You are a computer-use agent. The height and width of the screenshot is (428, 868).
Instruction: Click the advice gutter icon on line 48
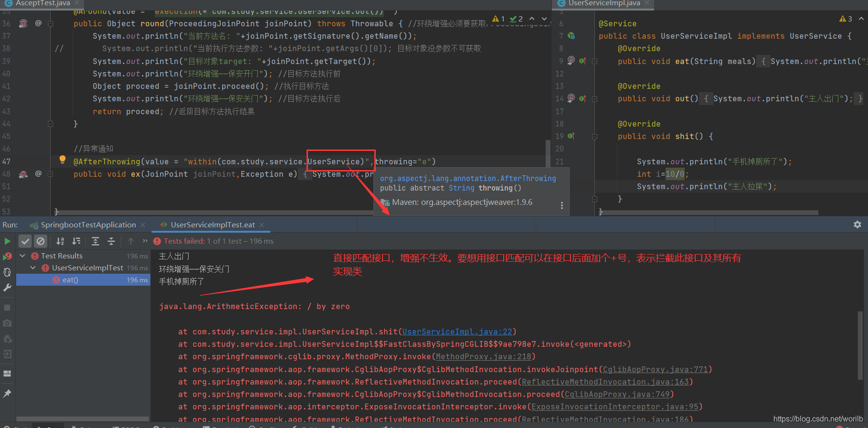coord(23,174)
